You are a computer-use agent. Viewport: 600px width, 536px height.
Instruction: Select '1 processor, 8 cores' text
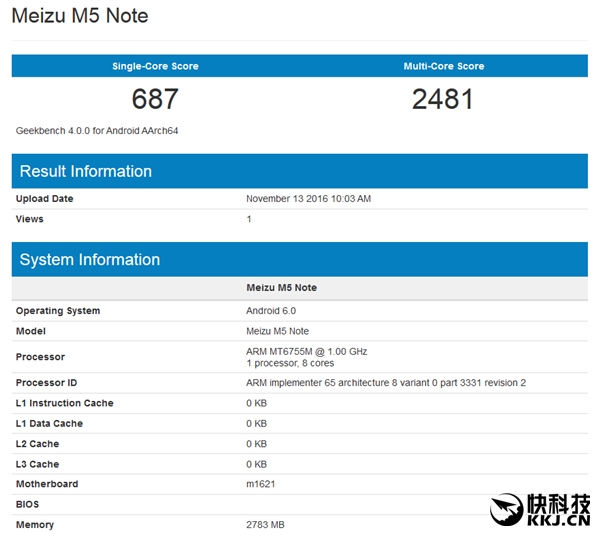coord(290,363)
